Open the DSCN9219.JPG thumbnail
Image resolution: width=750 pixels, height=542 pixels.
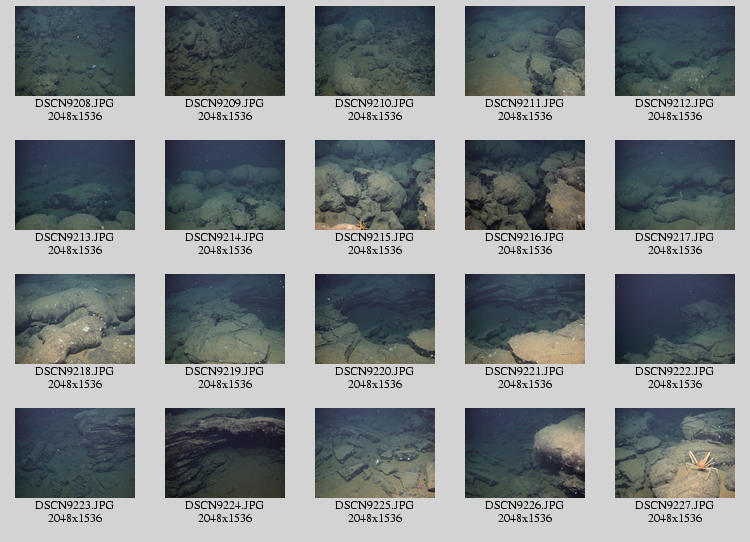click(x=225, y=319)
